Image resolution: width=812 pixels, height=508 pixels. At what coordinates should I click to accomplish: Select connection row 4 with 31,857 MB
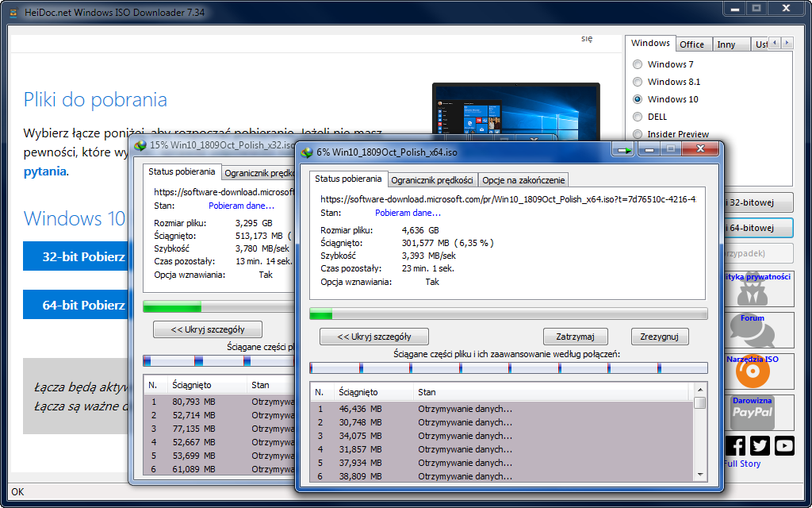tap(502, 449)
